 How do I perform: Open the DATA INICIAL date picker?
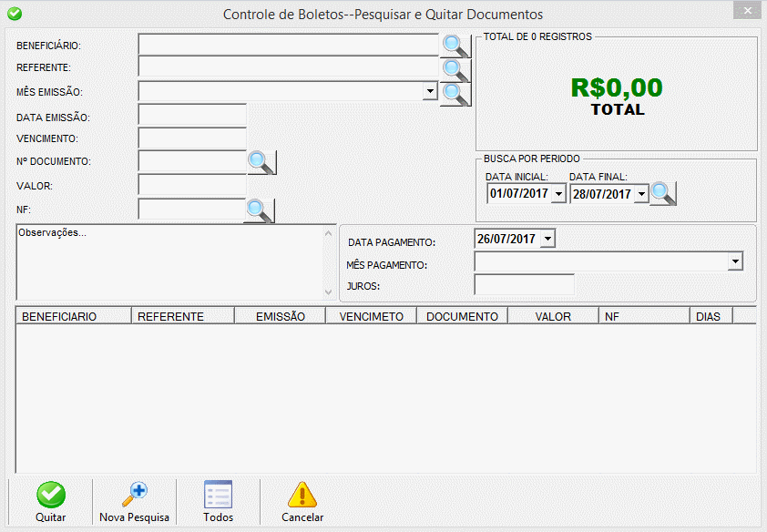pyautogui.click(x=558, y=194)
